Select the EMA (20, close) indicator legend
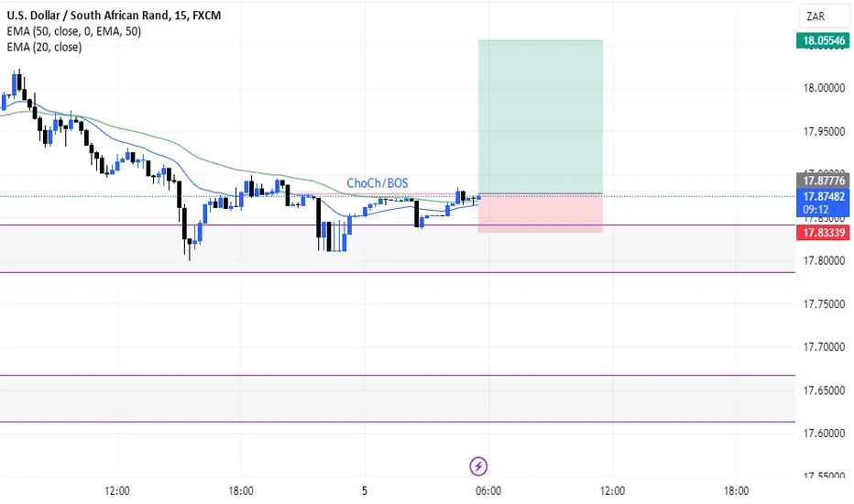 (44, 48)
